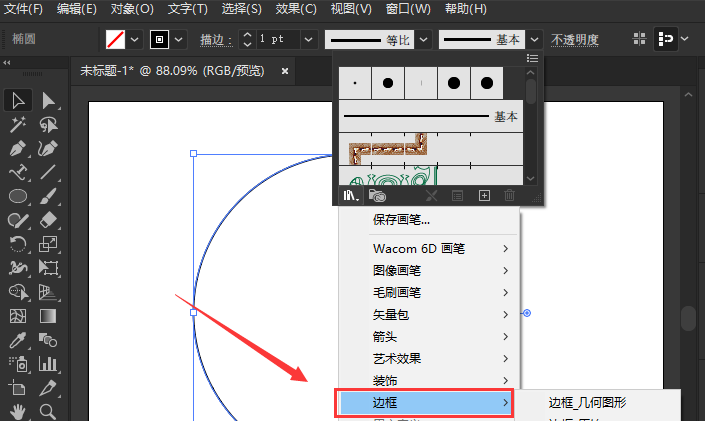Open the 效果(C) menu
The width and height of the screenshot is (705, 421).
pyautogui.click(x=296, y=9)
